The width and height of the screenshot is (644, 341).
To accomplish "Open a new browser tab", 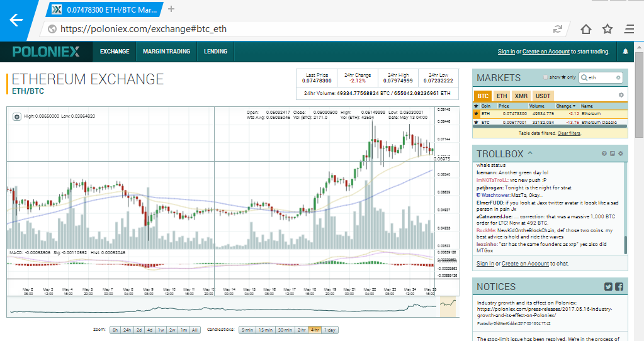I will 171,9.
